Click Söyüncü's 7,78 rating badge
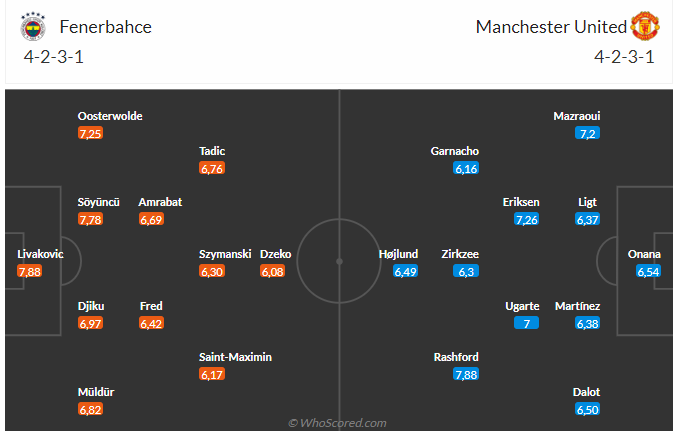 click(x=90, y=219)
